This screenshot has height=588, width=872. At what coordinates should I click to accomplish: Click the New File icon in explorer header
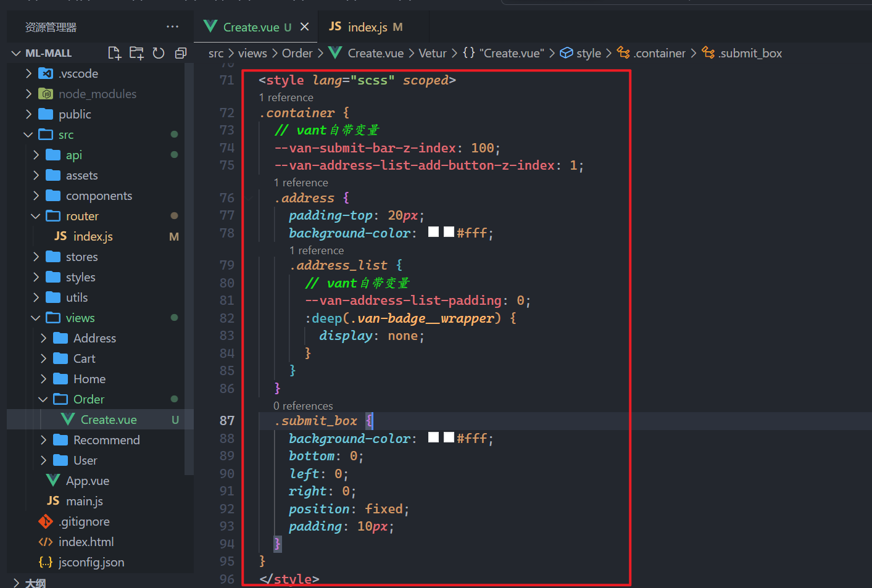coord(114,53)
